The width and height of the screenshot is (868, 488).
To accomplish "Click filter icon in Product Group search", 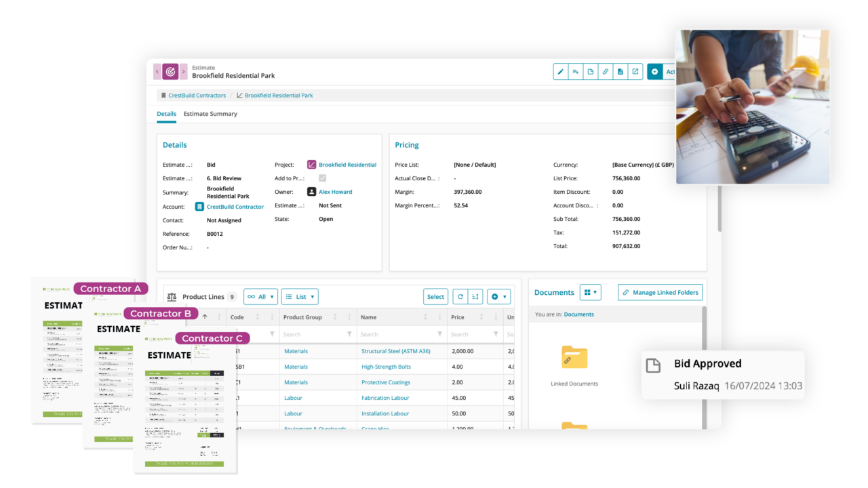I will 349,334.
